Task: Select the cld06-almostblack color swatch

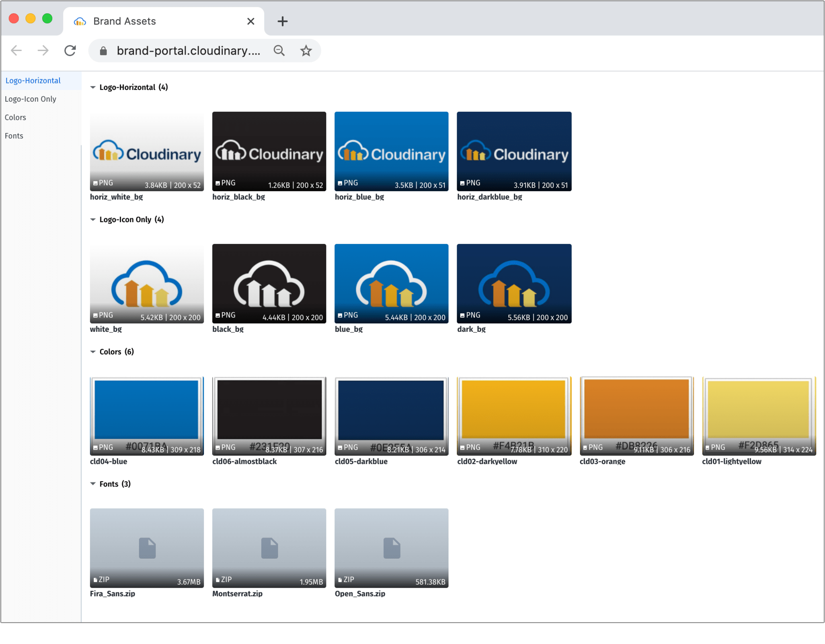Action: pos(269,415)
